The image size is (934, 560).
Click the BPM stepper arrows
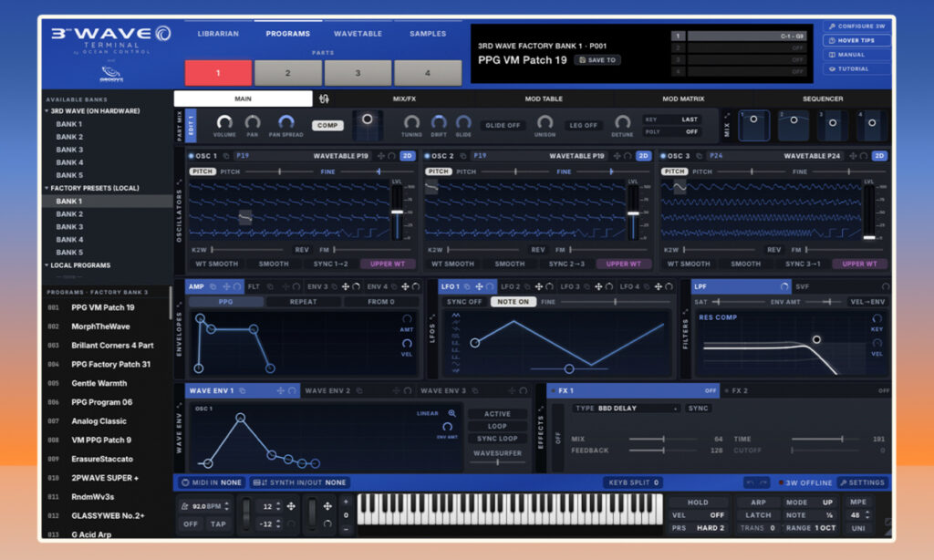226,506
